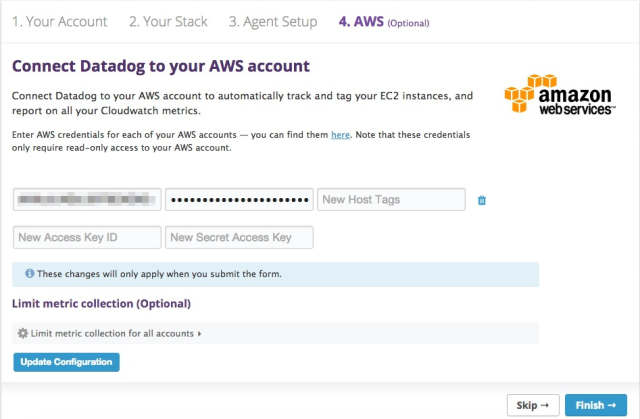Skip the AWS setup step

tap(533, 405)
